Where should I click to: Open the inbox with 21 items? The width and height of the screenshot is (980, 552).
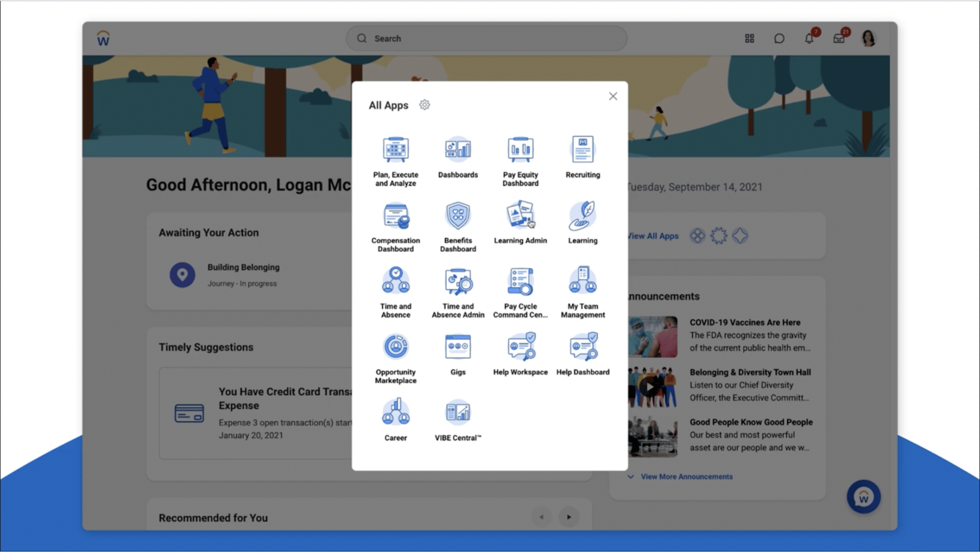tap(839, 38)
